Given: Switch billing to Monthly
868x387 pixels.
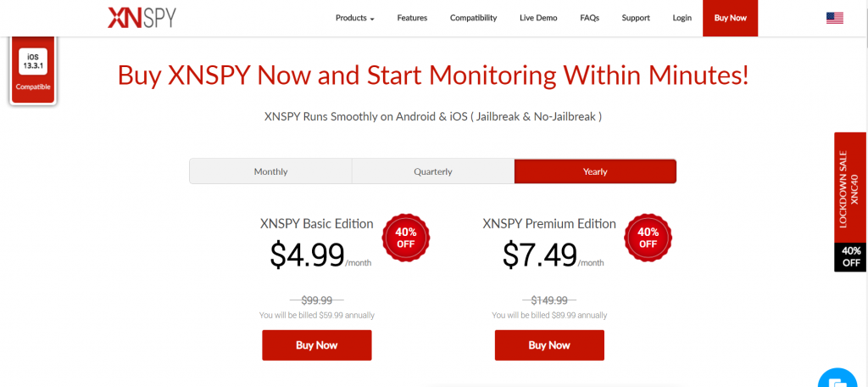Looking at the screenshot, I should point(270,171).
